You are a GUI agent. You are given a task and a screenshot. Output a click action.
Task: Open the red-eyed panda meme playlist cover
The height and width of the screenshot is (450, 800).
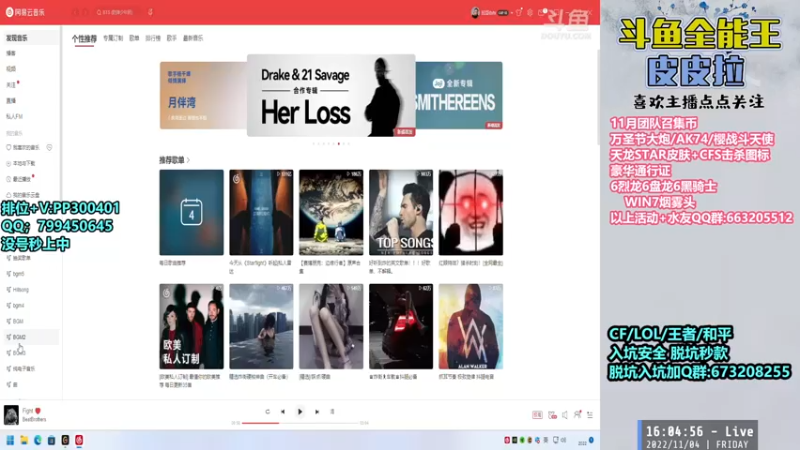pyautogui.click(x=471, y=212)
